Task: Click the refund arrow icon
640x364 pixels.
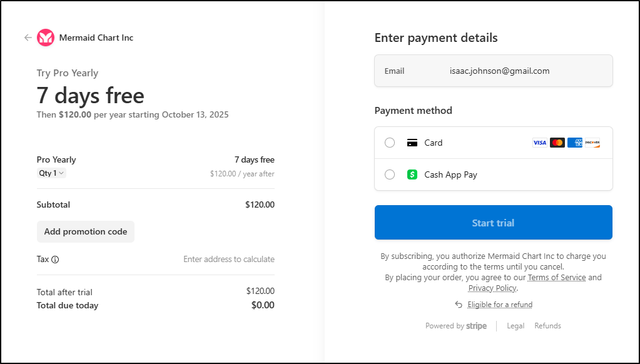Action: click(x=459, y=305)
